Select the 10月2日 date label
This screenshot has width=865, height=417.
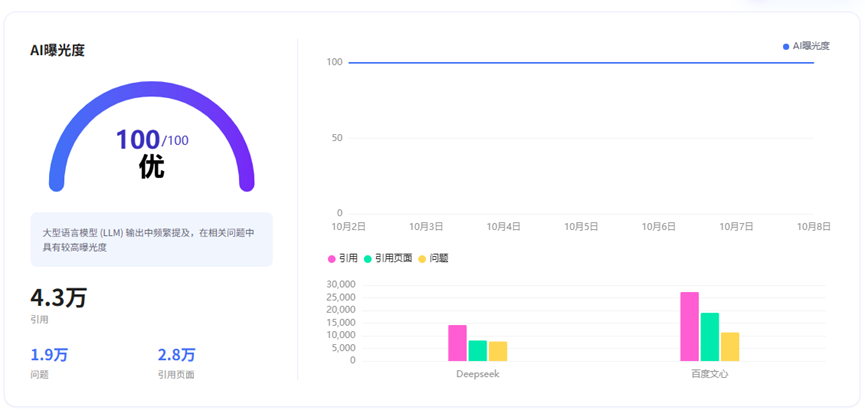coord(349,226)
